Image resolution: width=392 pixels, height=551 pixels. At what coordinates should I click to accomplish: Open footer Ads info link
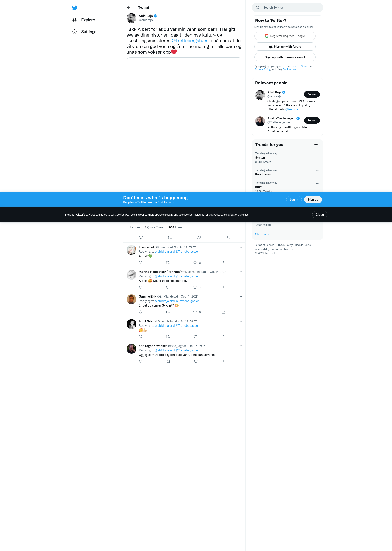point(277,249)
